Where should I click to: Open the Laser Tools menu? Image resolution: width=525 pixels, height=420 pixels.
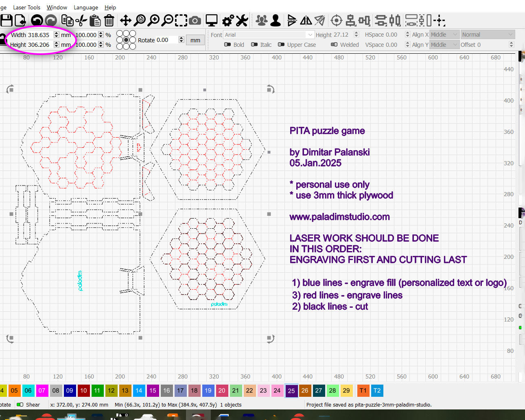point(26,7)
